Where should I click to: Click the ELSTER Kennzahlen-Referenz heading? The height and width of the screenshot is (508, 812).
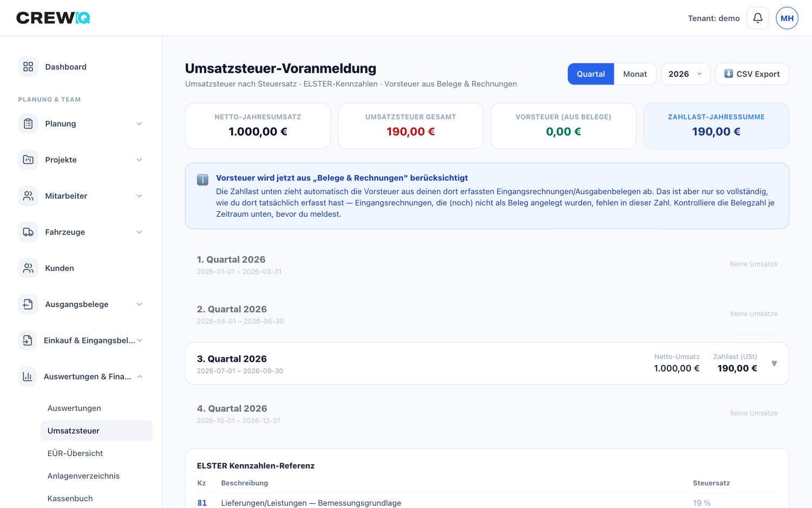(256, 466)
